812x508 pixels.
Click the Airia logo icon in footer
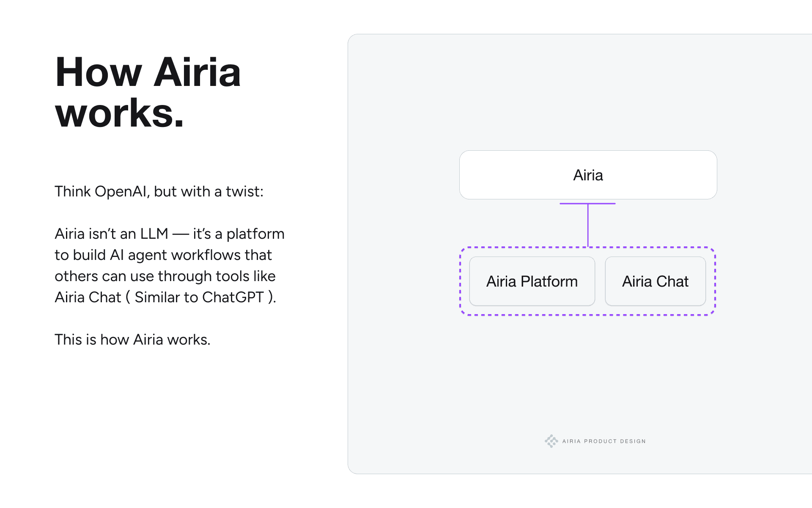pos(551,441)
